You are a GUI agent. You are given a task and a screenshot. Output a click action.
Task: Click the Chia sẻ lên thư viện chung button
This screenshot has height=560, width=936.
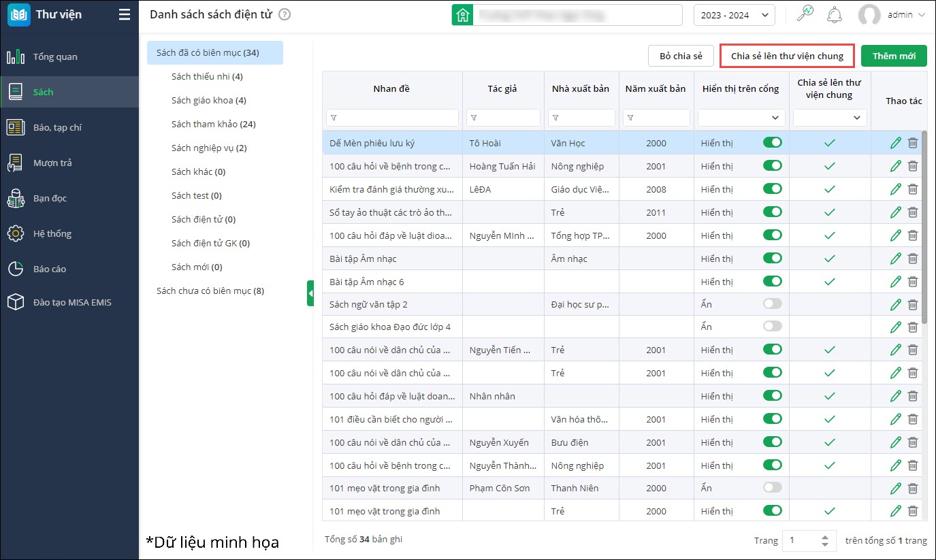point(787,56)
